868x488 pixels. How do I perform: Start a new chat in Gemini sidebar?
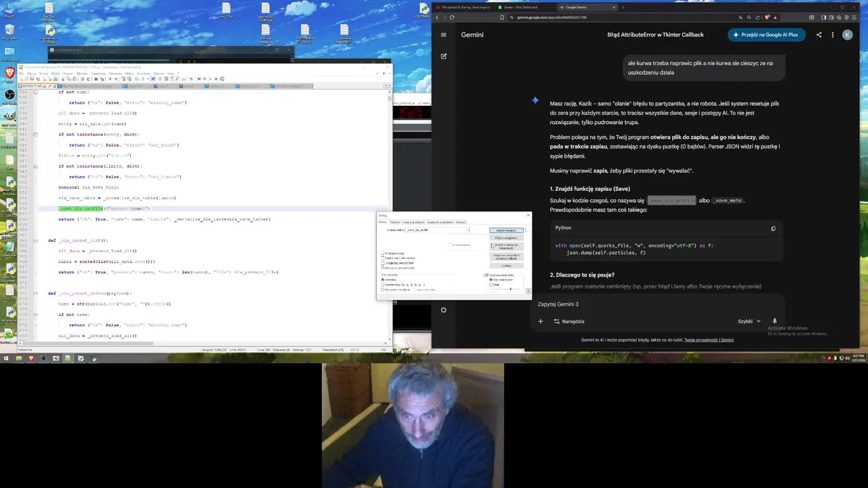[x=443, y=56]
